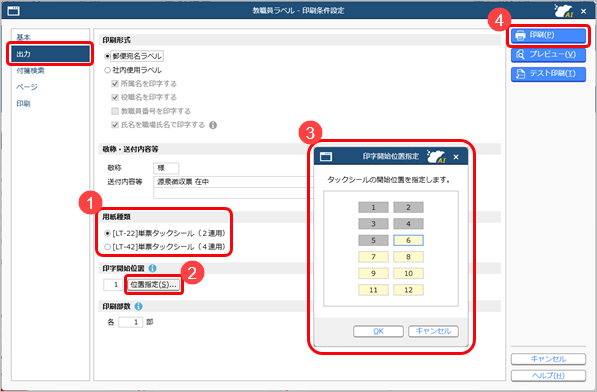
Task: Toggle 氏名を職場氏名で印字する checkbox
Action: (115, 125)
